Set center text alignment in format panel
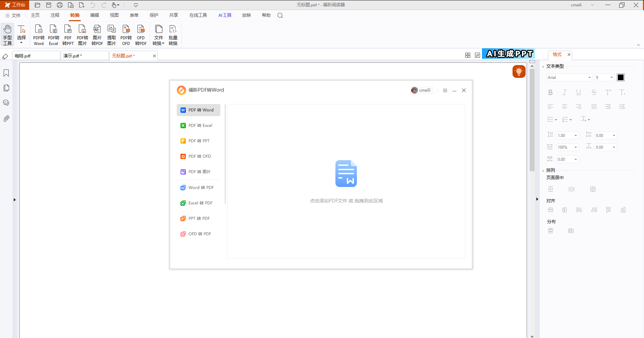 tap(565, 107)
